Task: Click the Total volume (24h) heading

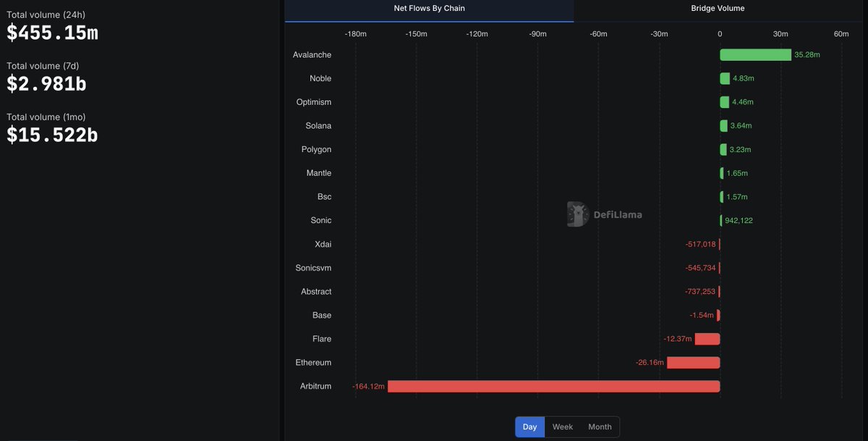Action: pos(46,14)
